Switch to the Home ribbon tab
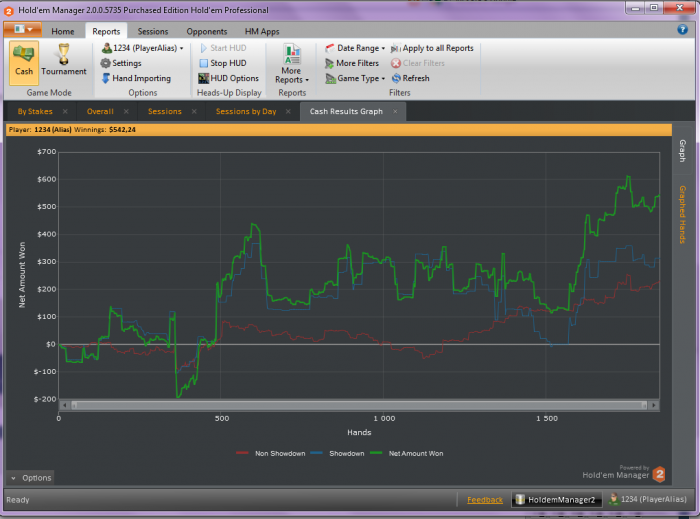700x519 pixels. click(x=62, y=31)
